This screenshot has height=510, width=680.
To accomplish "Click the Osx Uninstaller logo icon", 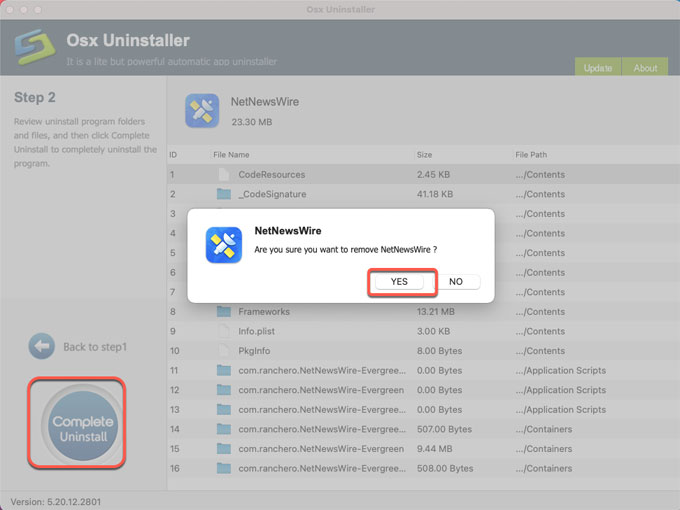I will 35,47.
